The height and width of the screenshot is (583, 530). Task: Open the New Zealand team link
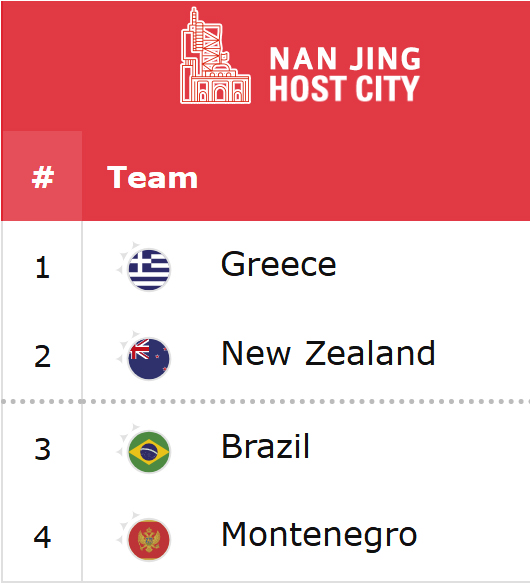click(x=328, y=353)
